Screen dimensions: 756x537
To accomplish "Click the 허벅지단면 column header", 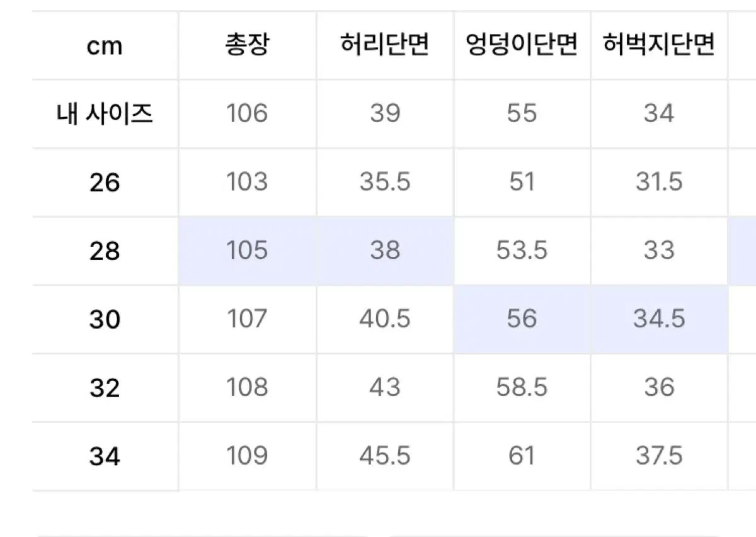I will click(x=659, y=45).
